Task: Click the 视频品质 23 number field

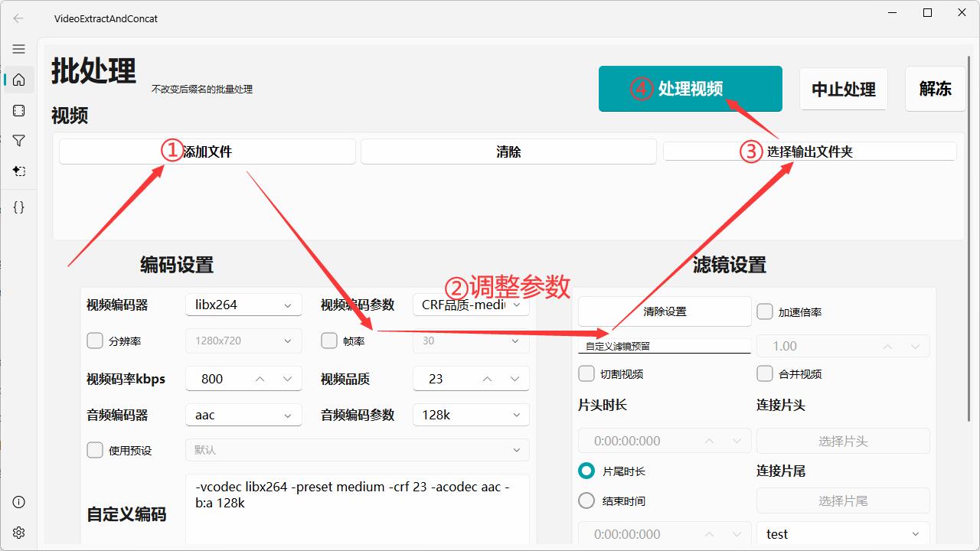Action: tap(471, 379)
